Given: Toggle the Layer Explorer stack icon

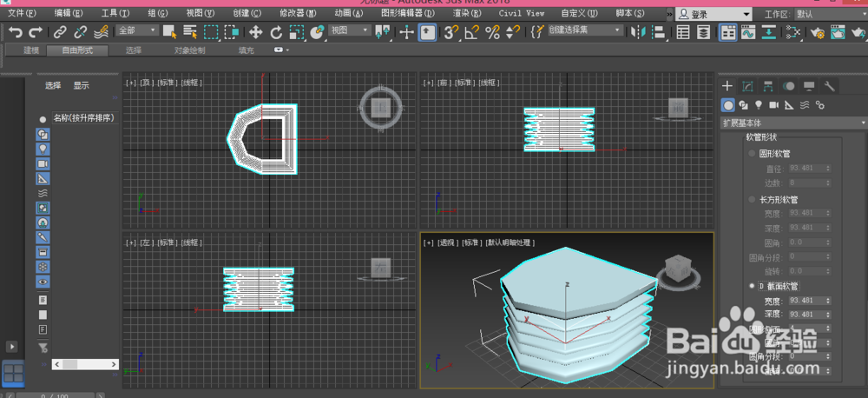Looking at the screenshot, I should coord(704,32).
